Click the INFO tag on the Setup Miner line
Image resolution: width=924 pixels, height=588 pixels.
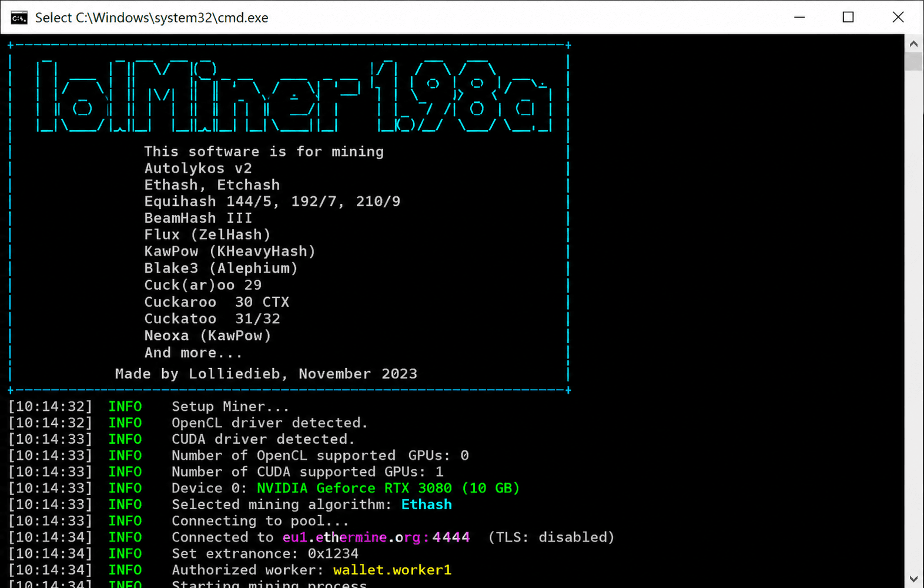point(125,406)
